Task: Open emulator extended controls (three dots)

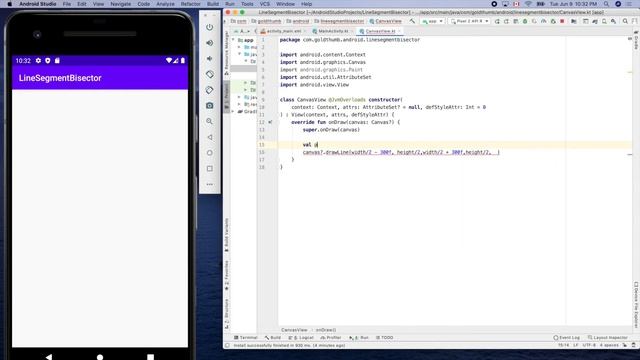Action: [209, 184]
